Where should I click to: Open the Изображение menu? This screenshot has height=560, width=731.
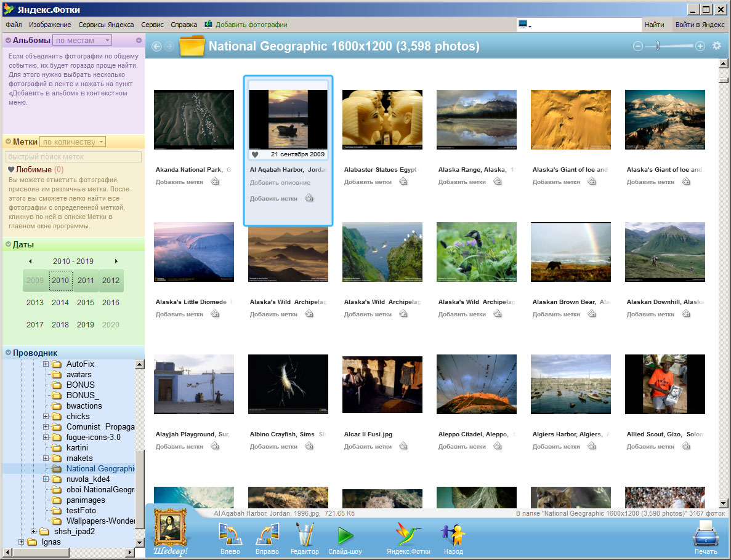(x=50, y=25)
